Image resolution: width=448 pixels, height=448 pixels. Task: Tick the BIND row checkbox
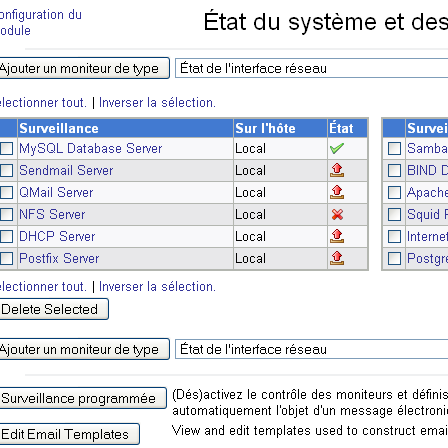point(394,170)
